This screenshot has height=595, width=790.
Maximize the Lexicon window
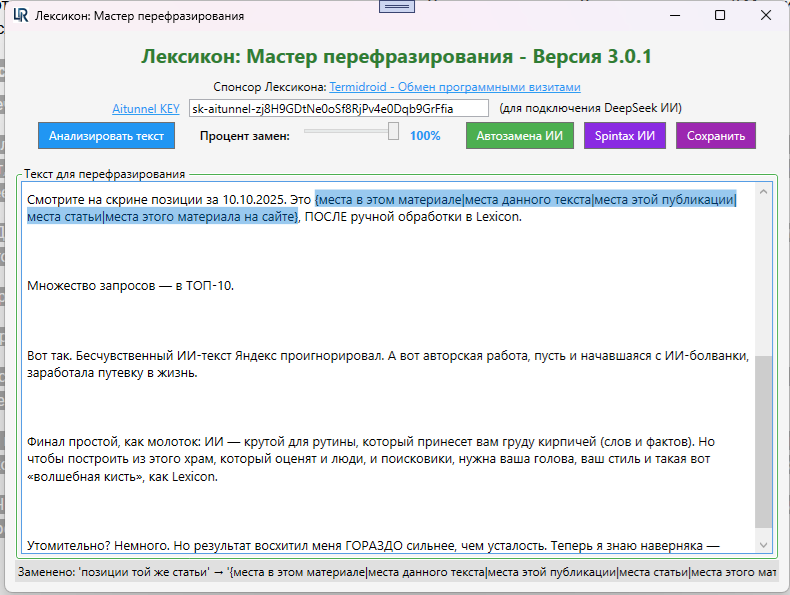point(720,16)
